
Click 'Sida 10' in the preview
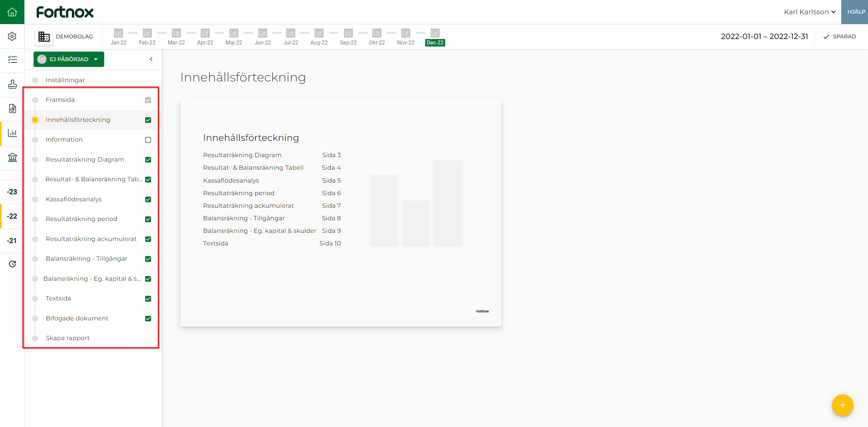(x=330, y=243)
